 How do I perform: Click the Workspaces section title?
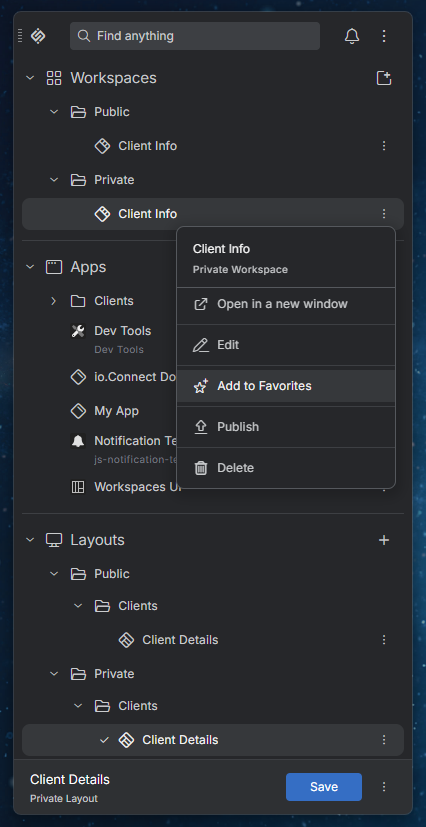click(113, 78)
